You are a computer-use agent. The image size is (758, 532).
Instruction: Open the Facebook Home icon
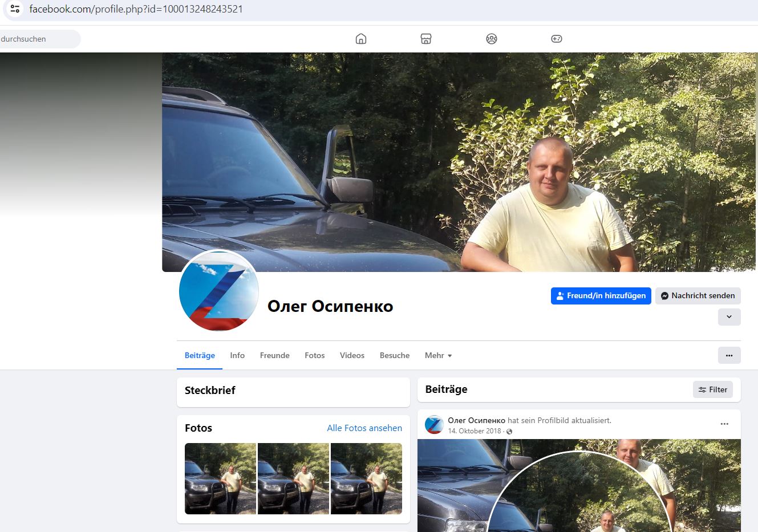tap(361, 39)
